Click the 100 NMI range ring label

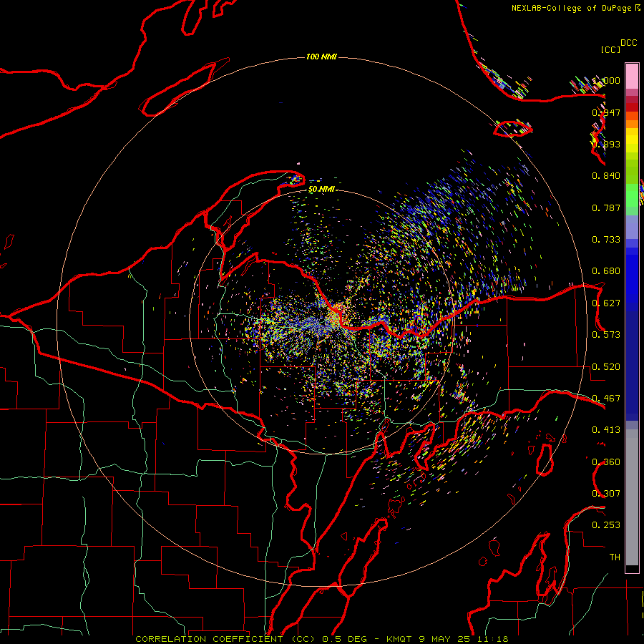[321, 57]
